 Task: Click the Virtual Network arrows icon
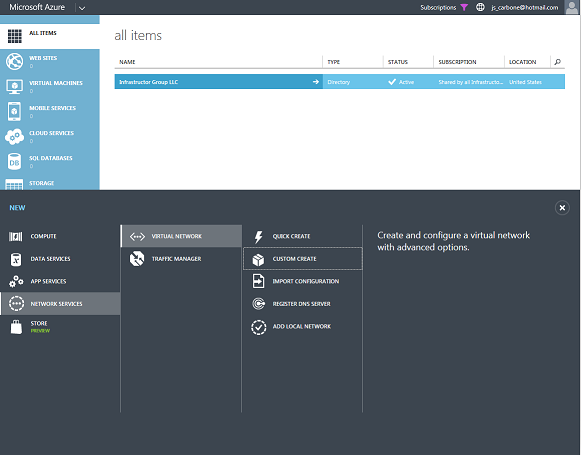137,236
